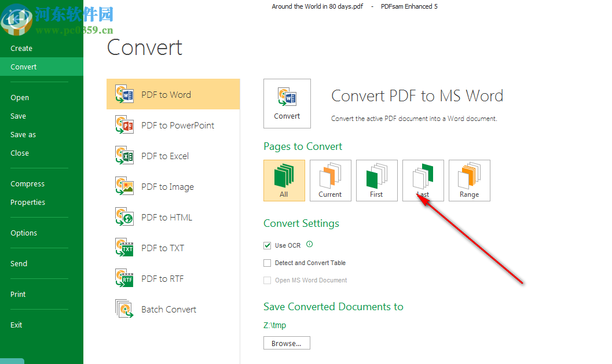Select All pages to convert
The image size is (612, 364).
[x=284, y=180]
